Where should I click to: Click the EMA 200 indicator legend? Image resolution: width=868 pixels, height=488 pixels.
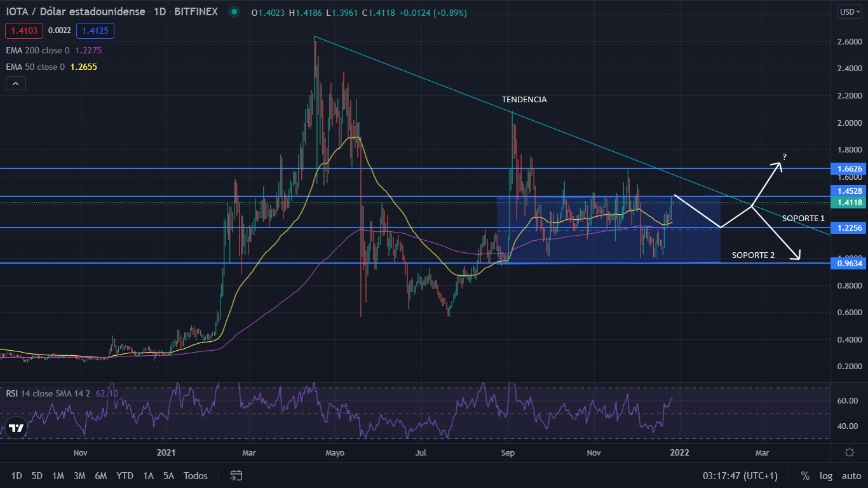point(38,50)
